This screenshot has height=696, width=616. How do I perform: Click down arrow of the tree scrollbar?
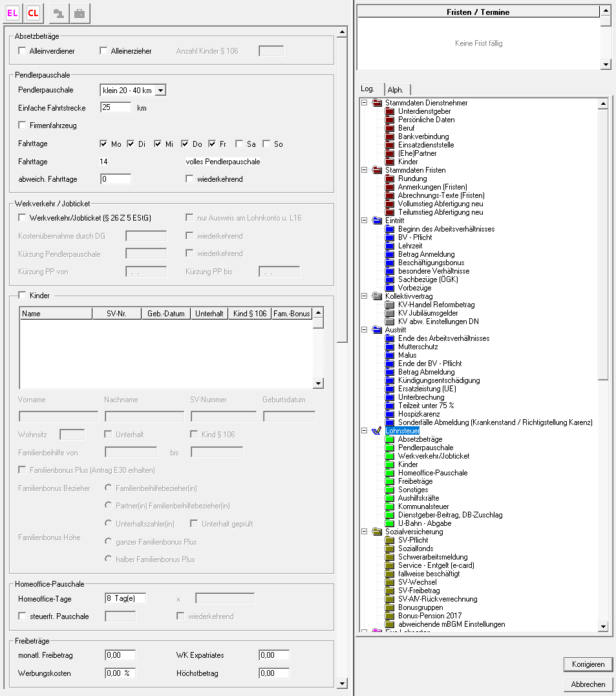[603, 626]
